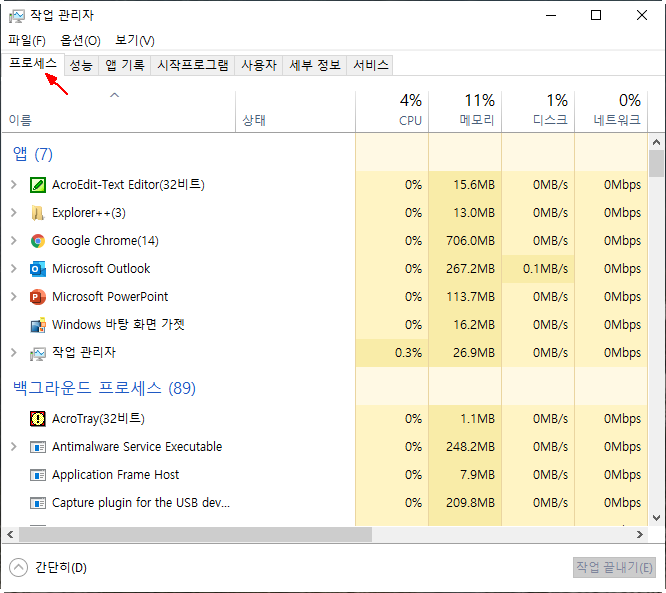Sort by the 네트워크 column header
The image size is (666, 593).
[x=611, y=112]
